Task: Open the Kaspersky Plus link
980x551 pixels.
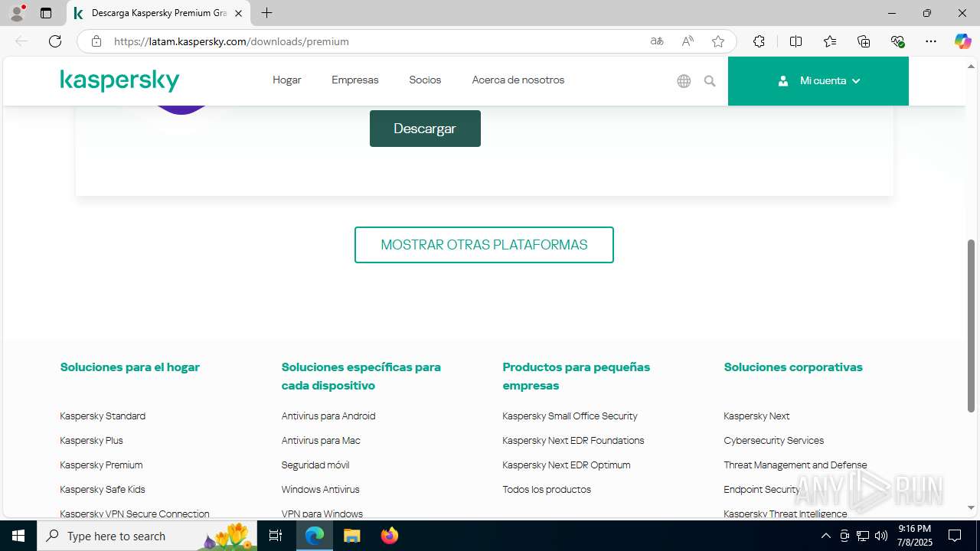Action: pos(91,441)
